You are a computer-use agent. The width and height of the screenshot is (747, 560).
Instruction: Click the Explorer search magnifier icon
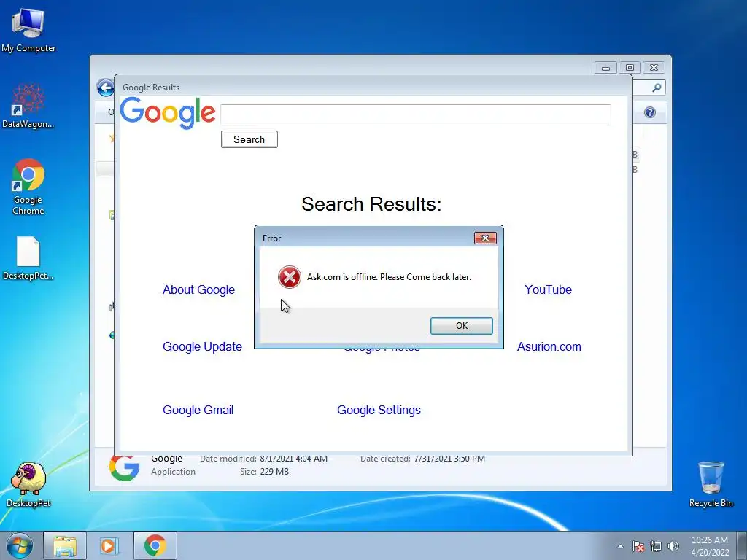tap(657, 87)
